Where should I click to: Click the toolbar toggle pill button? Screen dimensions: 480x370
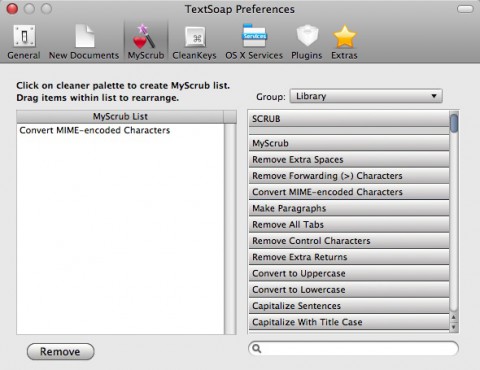[465, 9]
